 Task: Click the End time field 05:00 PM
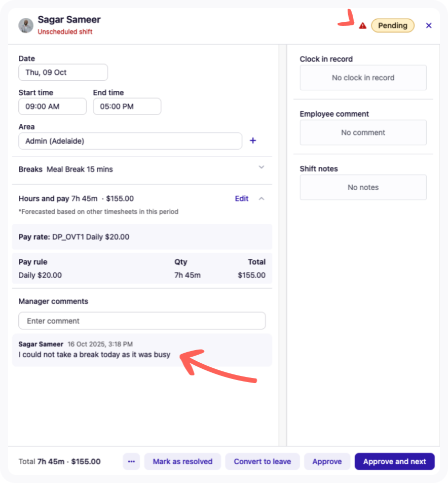click(x=127, y=107)
